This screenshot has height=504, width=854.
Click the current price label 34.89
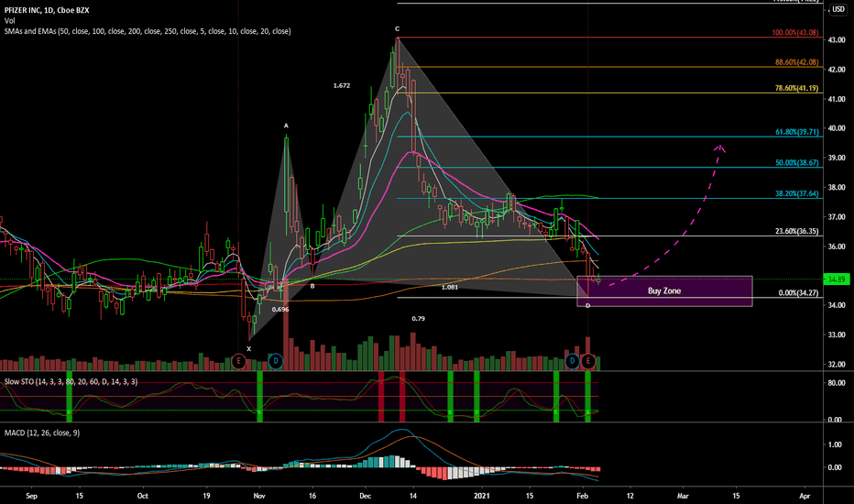tap(837, 279)
